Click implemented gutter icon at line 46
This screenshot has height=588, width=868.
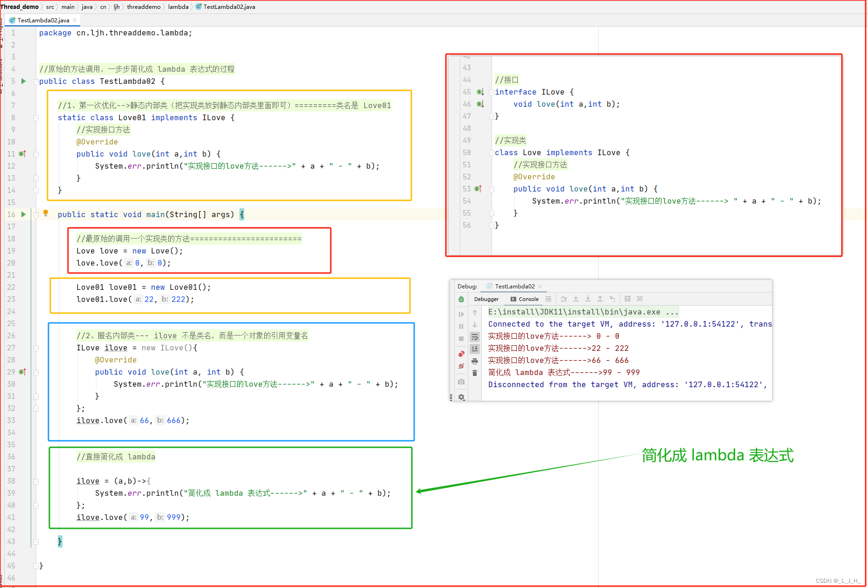[x=480, y=104]
